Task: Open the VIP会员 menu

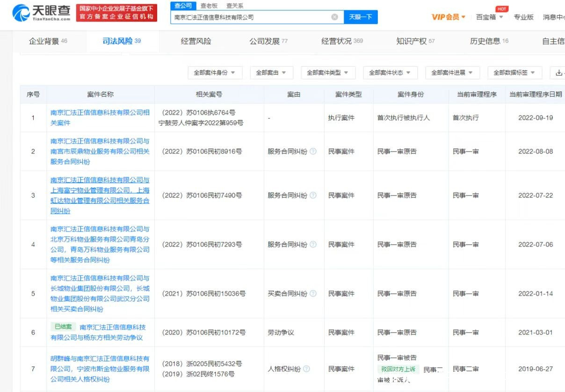Action: pyautogui.click(x=448, y=17)
